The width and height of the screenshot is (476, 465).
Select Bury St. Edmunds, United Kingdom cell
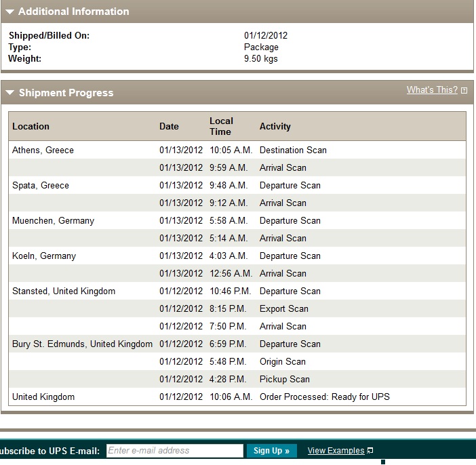coord(82,344)
